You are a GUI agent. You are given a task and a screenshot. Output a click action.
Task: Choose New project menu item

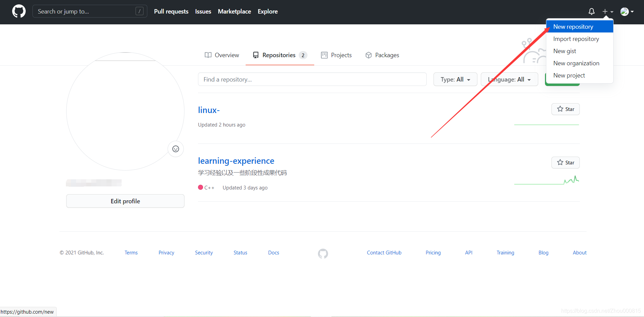pyautogui.click(x=579, y=75)
